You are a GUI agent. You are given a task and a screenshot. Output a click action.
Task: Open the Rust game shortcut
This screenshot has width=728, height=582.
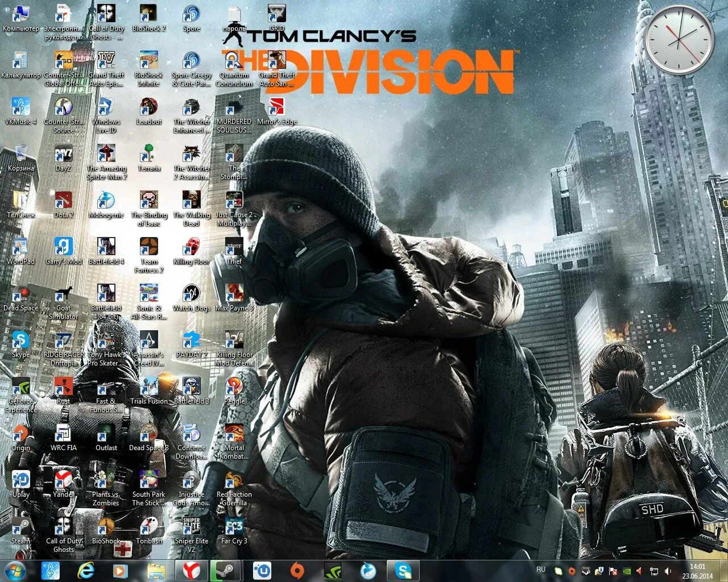tap(64, 391)
